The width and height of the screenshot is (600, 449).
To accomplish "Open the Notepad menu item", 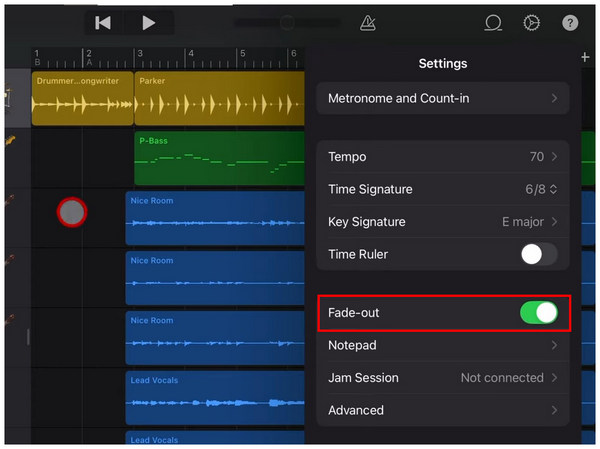I will coord(442,345).
